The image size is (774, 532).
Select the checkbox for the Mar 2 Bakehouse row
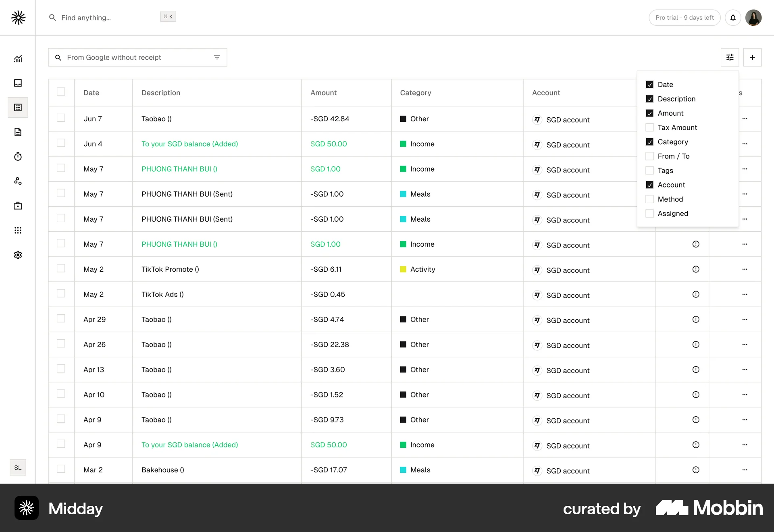pos(61,469)
